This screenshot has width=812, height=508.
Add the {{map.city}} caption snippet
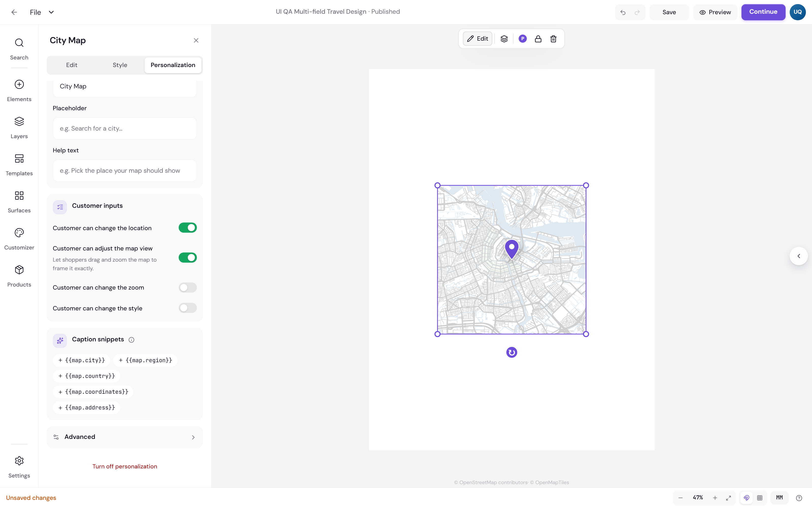click(x=81, y=360)
